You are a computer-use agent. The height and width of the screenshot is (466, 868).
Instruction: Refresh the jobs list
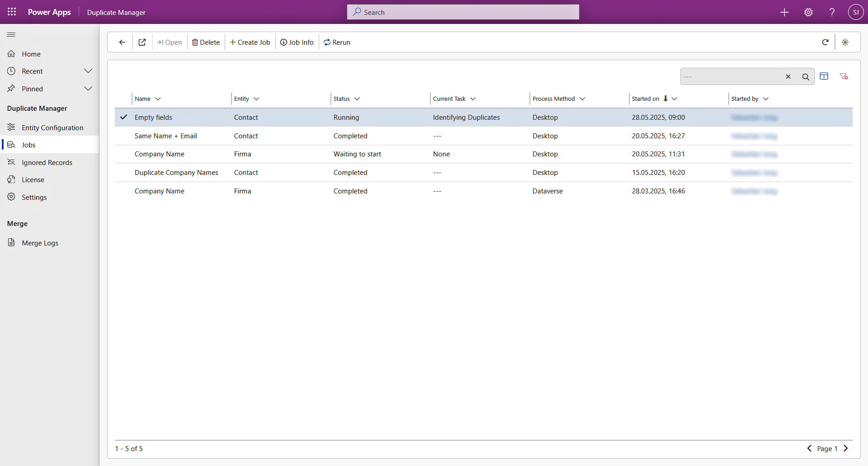(825, 42)
